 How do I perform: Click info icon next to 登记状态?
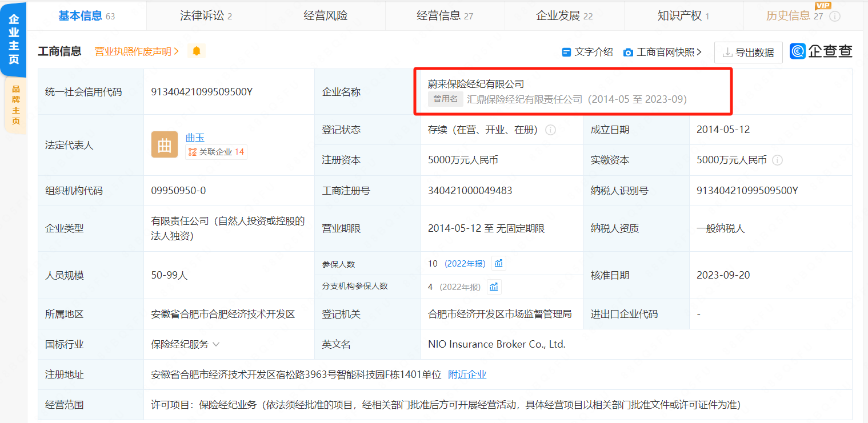(x=551, y=130)
